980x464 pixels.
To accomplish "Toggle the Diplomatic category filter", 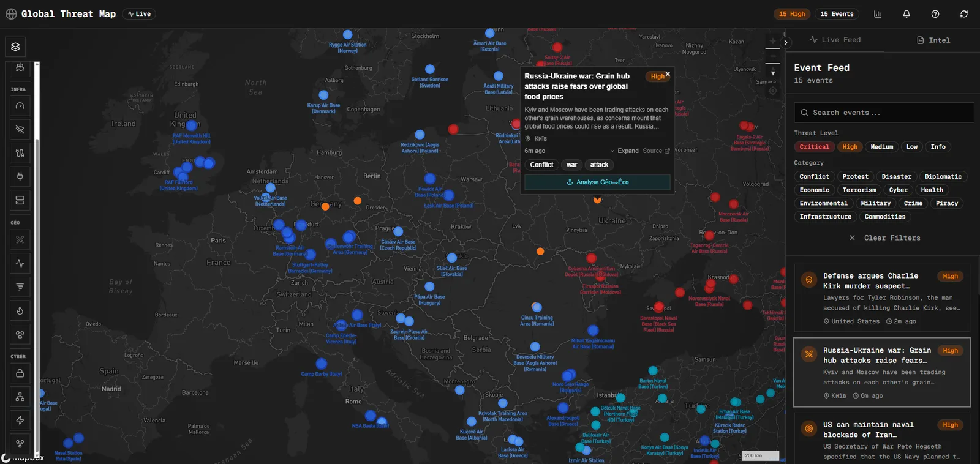I will [943, 177].
